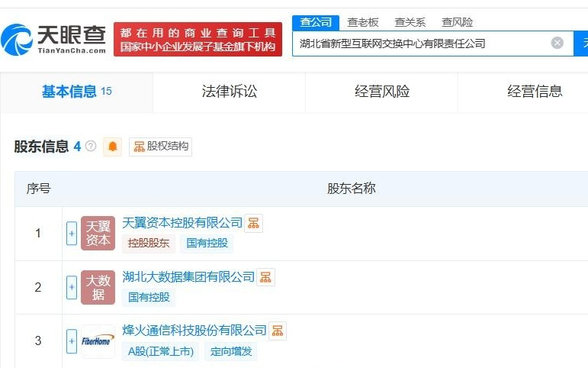This screenshot has width=588, height=368.
Task: Select the A股(正常上市) tag in row 3
Action: coord(161,351)
